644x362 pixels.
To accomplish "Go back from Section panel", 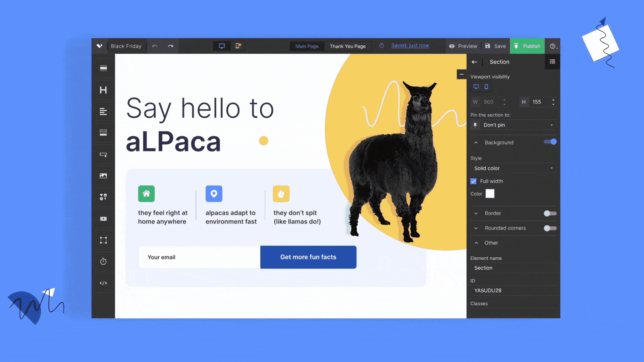I will pos(474,62).
